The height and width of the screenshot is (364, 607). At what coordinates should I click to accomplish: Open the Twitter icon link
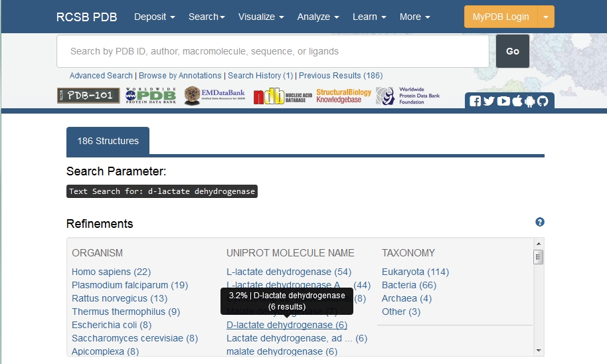[x=489, y=102]
